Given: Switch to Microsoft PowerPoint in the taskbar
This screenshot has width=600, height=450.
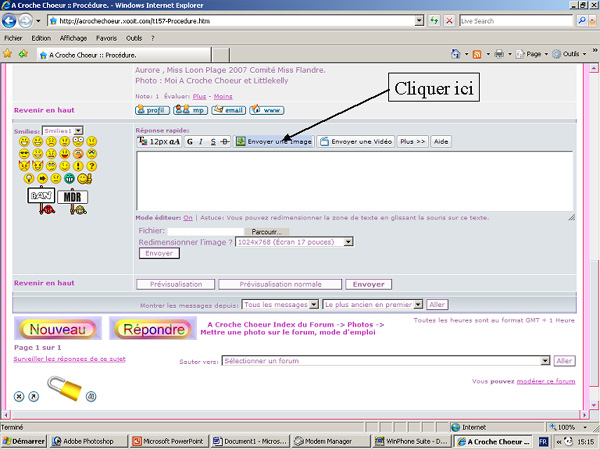Looking at the screenshot, I should click(x=168, y=441).
